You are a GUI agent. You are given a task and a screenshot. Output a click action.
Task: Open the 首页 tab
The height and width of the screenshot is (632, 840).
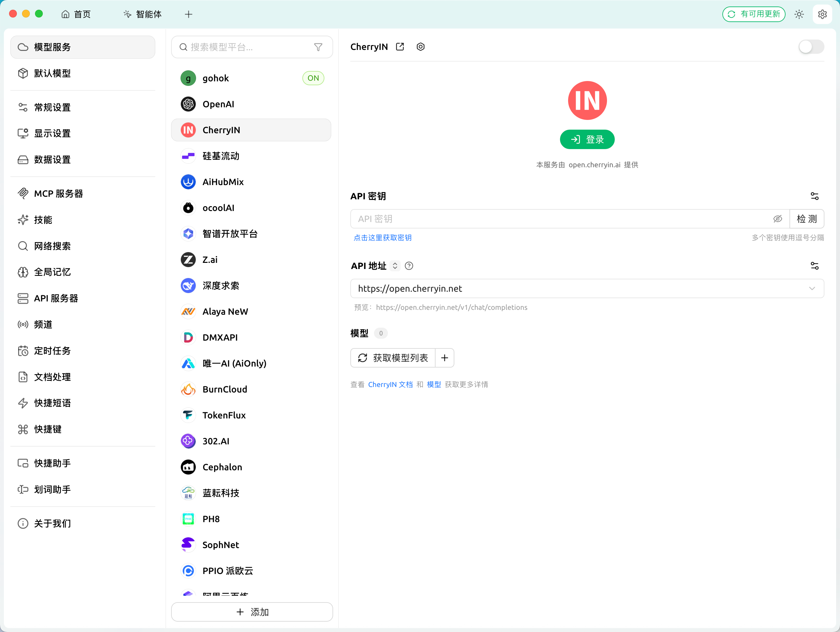pyautogui.click(x=76, y=15)
